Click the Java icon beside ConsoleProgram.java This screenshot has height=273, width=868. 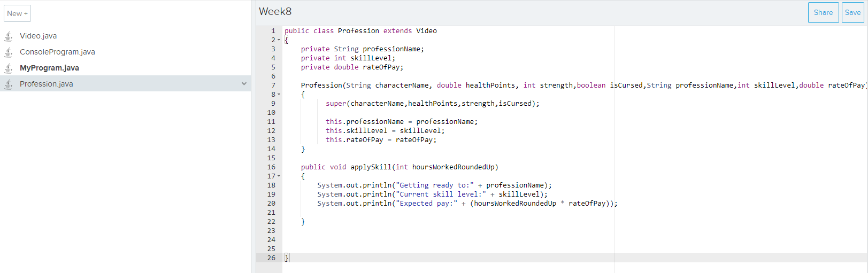[9, 52]
